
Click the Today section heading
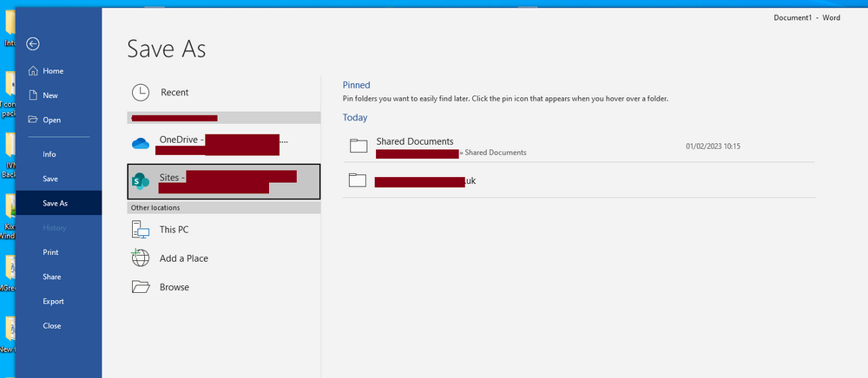tap(355, 117)
